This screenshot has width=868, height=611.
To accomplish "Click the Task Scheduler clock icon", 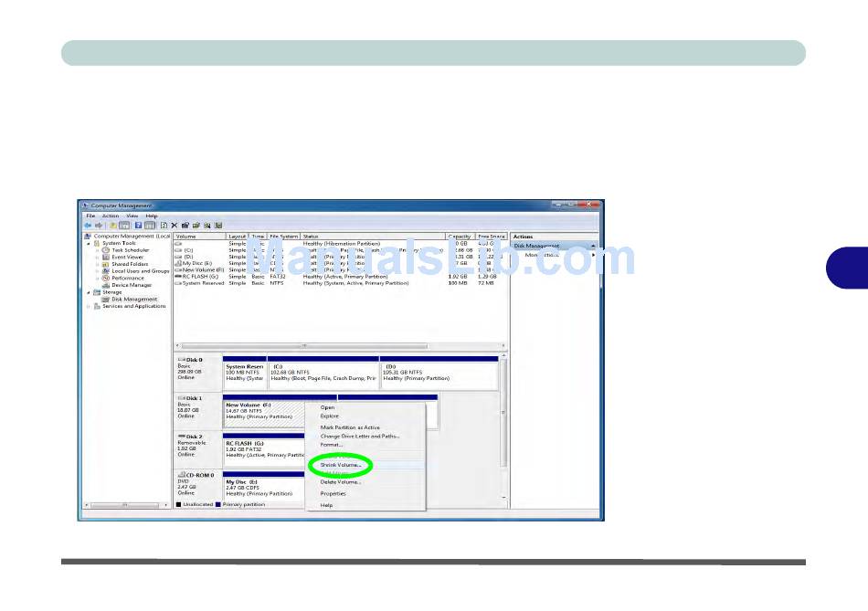I will (106, 250).
